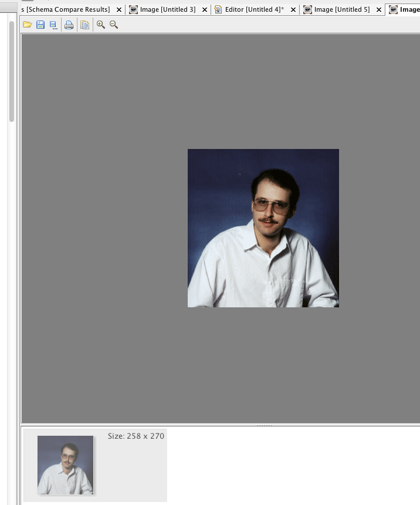This screenshot has height=505, width=420.
Task: Click the Image [Untitled 3] tab icon
Action: [133, 9]
